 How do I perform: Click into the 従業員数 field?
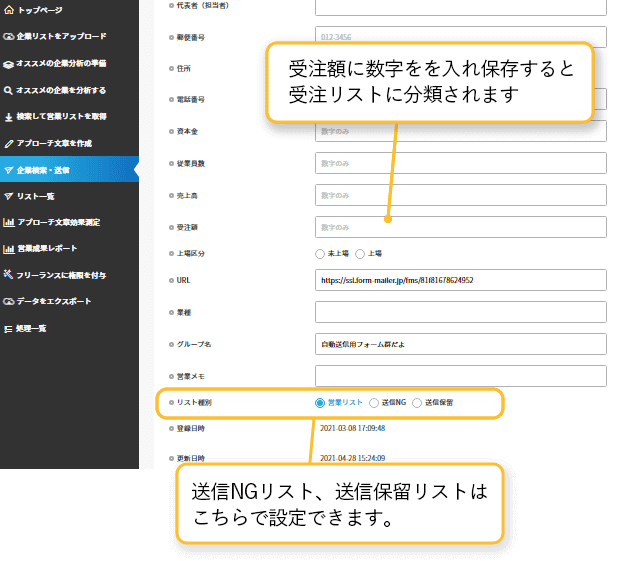coord(461,163)
